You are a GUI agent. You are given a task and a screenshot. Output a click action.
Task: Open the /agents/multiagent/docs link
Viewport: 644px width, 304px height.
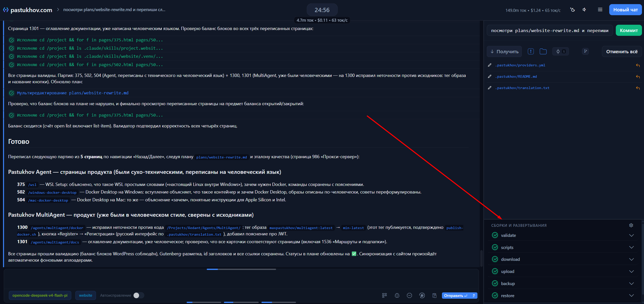[55, 242]
